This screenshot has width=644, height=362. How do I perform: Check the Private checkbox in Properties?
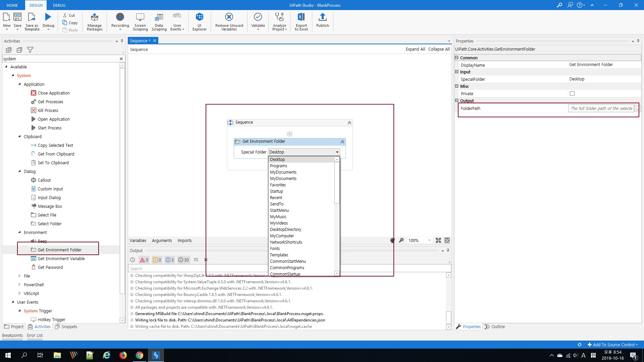[572, 94]
